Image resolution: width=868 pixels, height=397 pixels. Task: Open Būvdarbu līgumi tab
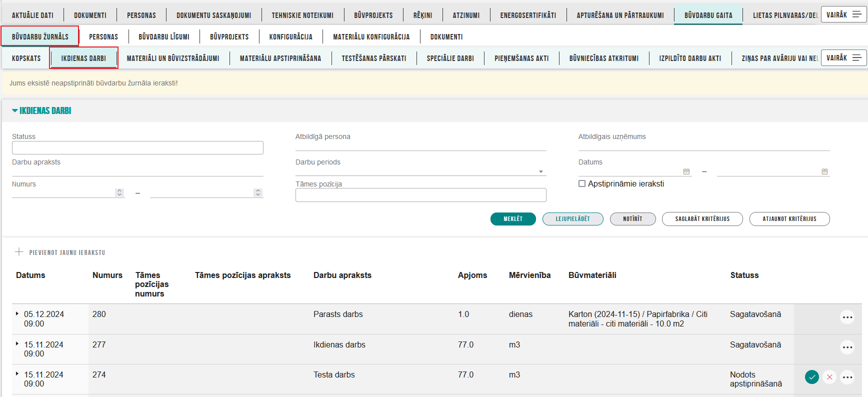click(164, 37)
